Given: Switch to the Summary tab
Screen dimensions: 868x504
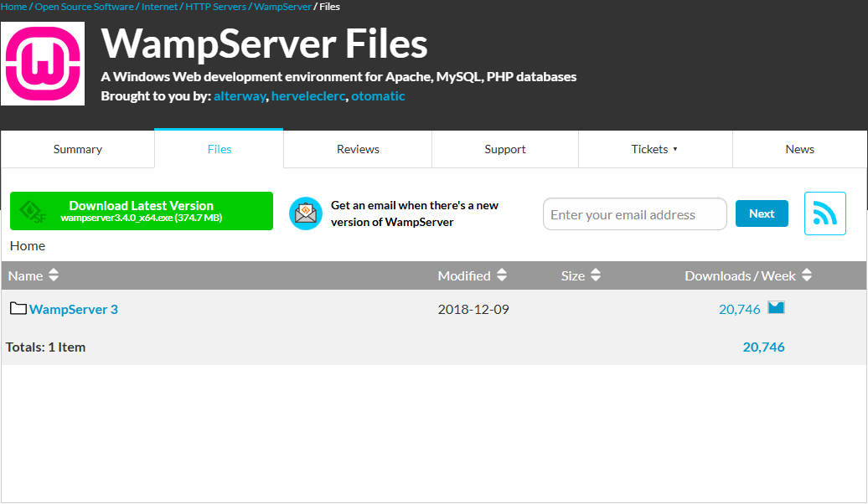Looking at the screenshot, I should coord(77,149).
